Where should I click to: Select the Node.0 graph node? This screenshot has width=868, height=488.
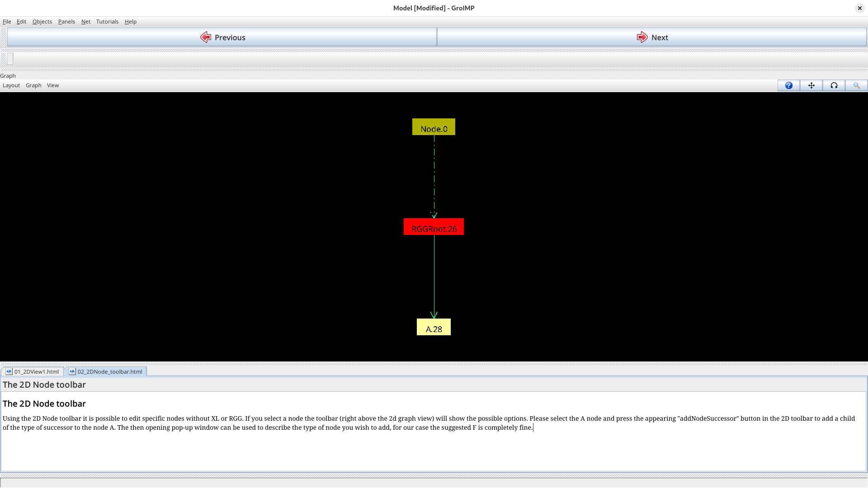434,127
